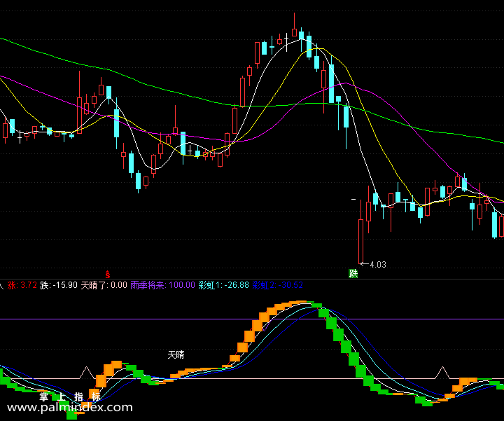Click the 天晴了: 0.00 indicator value

pos(104,285)
